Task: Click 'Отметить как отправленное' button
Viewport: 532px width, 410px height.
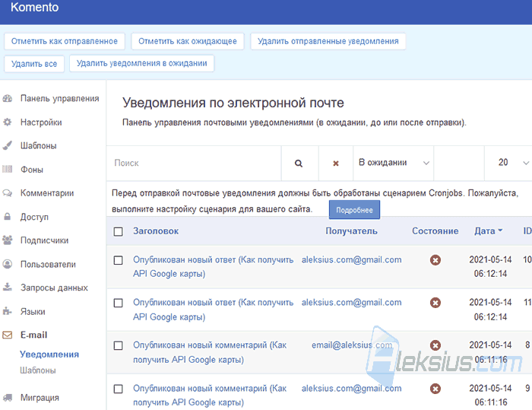Action: point(65,41)
